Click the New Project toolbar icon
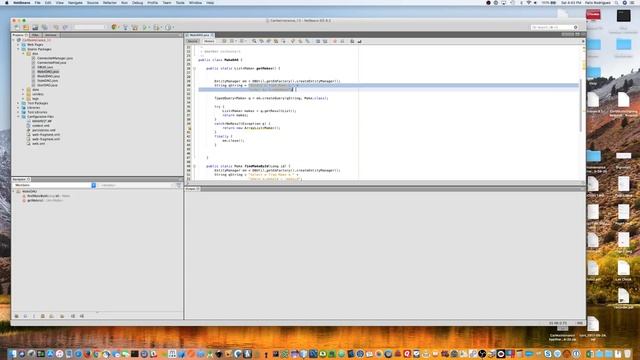640x360 pixels. click(26, 27)
